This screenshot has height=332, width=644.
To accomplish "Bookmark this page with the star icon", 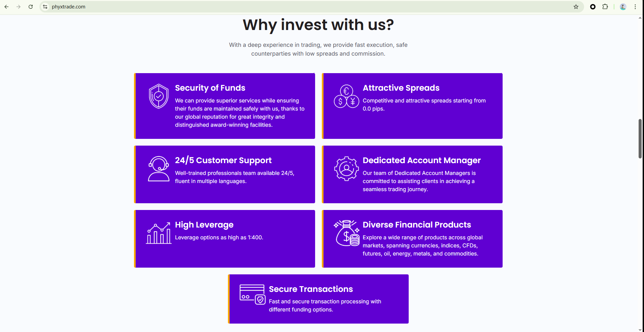I will 576,7.
